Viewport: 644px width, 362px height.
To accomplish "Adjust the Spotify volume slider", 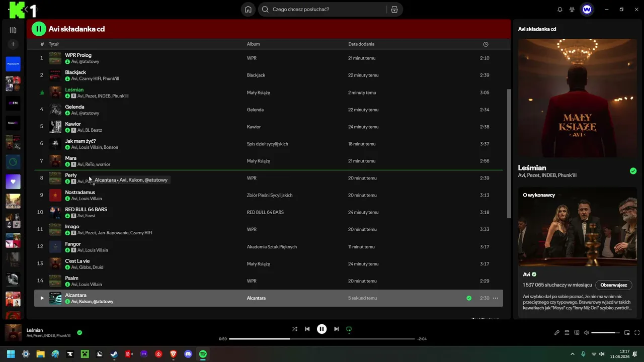I will click(606, 332).
